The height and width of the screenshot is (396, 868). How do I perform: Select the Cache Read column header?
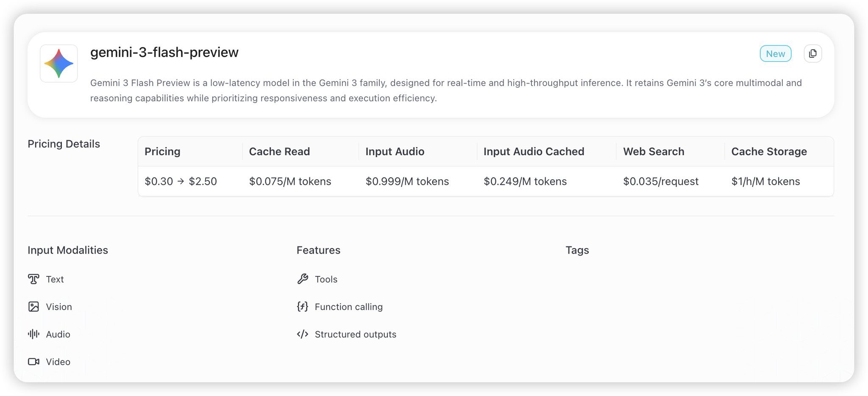[x=279, y=151]
